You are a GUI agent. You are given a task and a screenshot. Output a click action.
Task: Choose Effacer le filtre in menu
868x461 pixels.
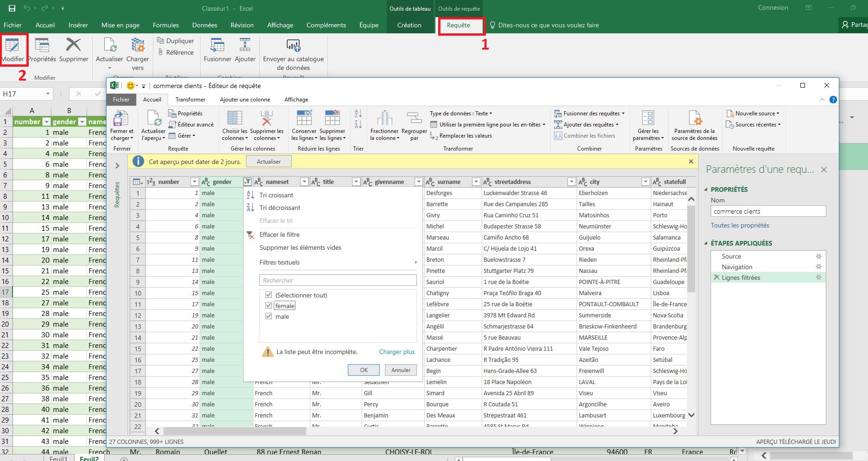[279, 234]
